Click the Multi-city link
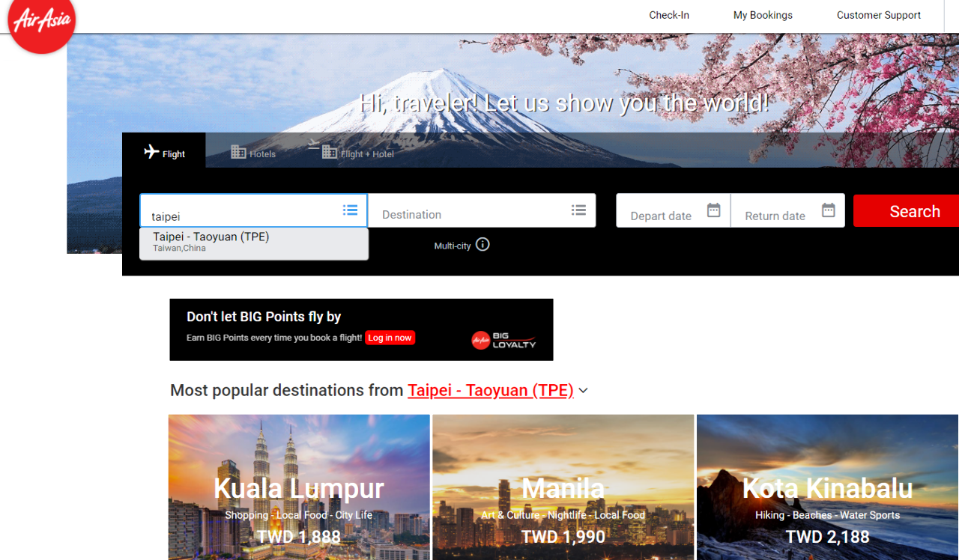Screen dimensions: 959x560 453,246
